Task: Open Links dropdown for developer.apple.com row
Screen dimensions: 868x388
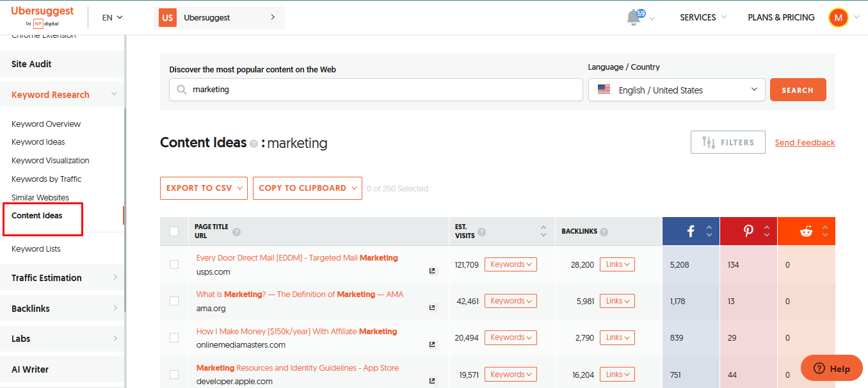Action: coord(617,375)
